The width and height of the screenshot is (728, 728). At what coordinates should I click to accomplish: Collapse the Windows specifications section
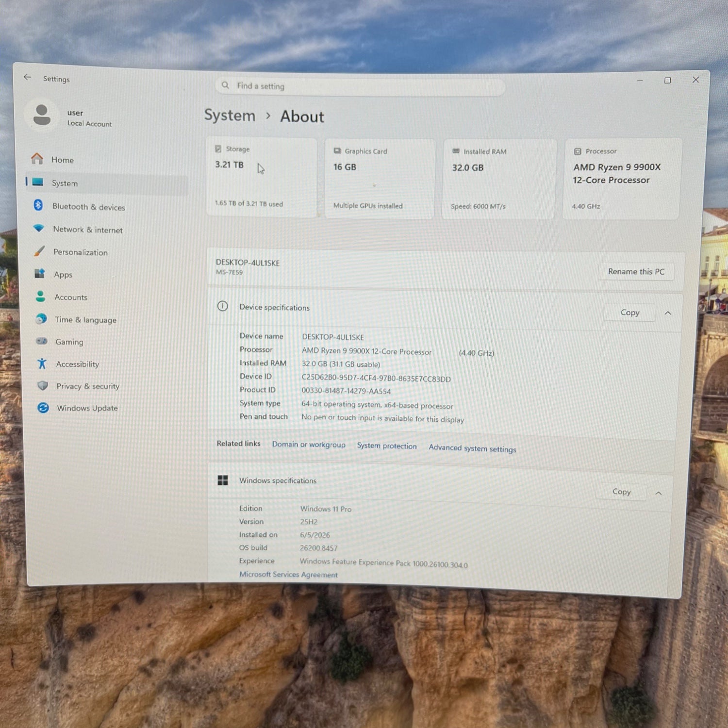click(659, 493)
